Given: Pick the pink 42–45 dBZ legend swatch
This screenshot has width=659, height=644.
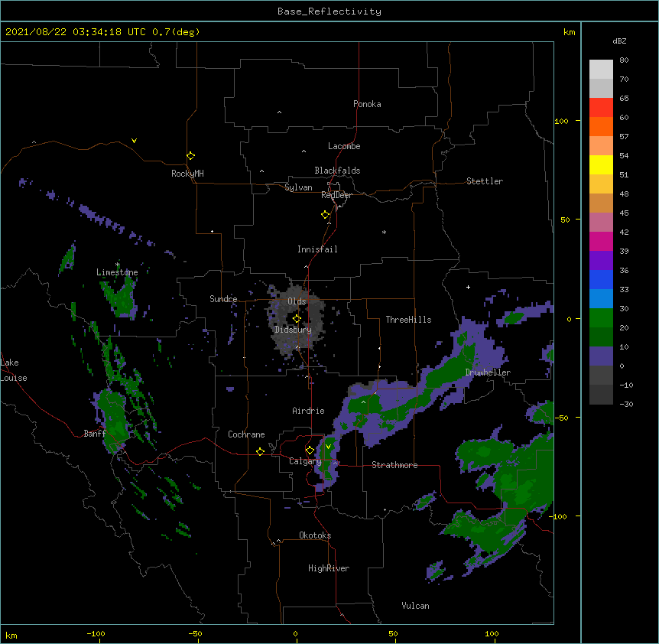Looking at the screenshot, I should (x=601, y=223).
